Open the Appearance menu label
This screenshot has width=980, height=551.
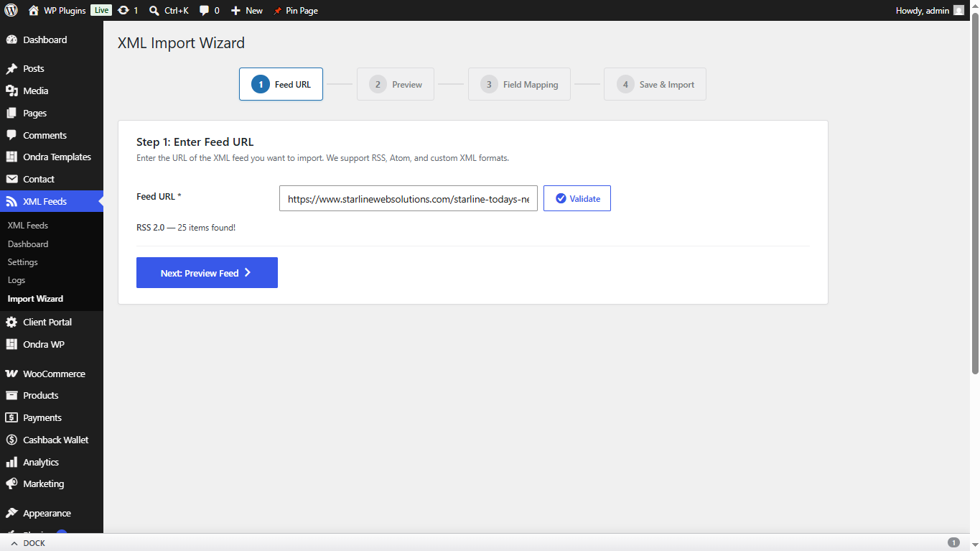coord(47,513)
